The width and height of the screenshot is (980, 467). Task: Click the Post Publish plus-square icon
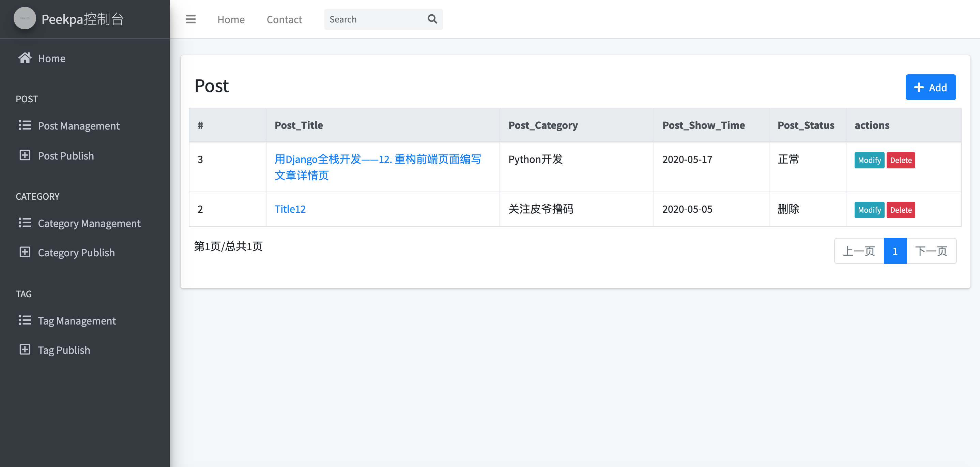pos(25,155)
